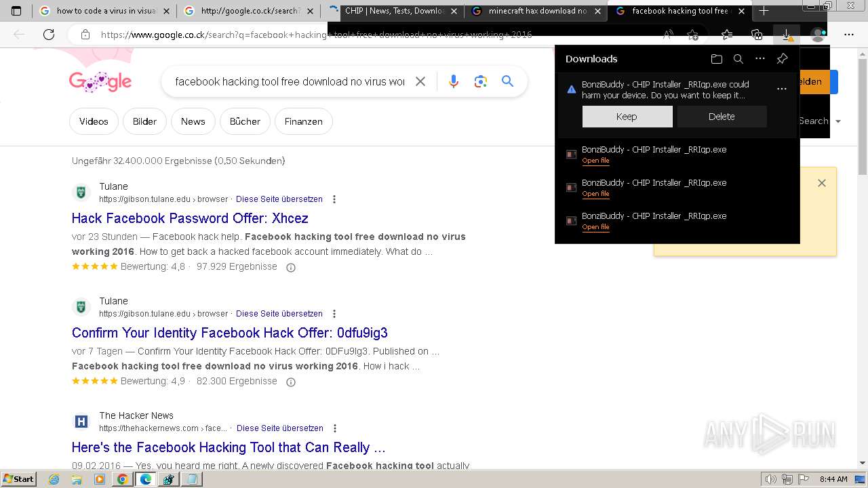The height and width of the screenshot is (488, 868).
Task: Open file for second listed BonziBuddy download
Action: (x=595, y=194)
